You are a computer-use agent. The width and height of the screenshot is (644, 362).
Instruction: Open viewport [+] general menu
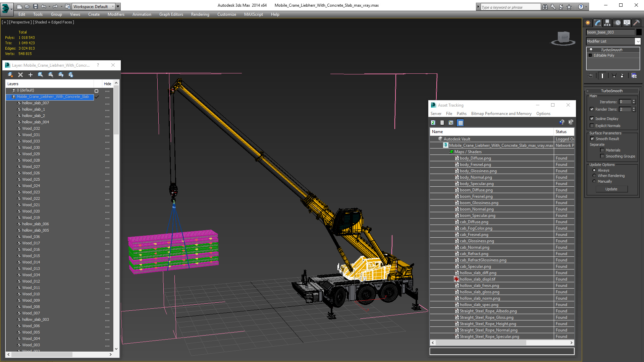tap(5, 22)
